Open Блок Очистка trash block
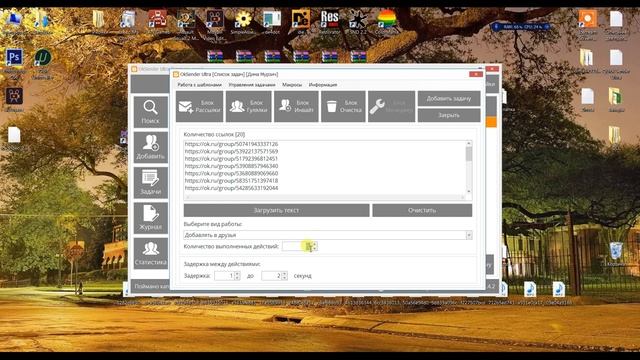The image size is (640, 360). pos(343,107)
